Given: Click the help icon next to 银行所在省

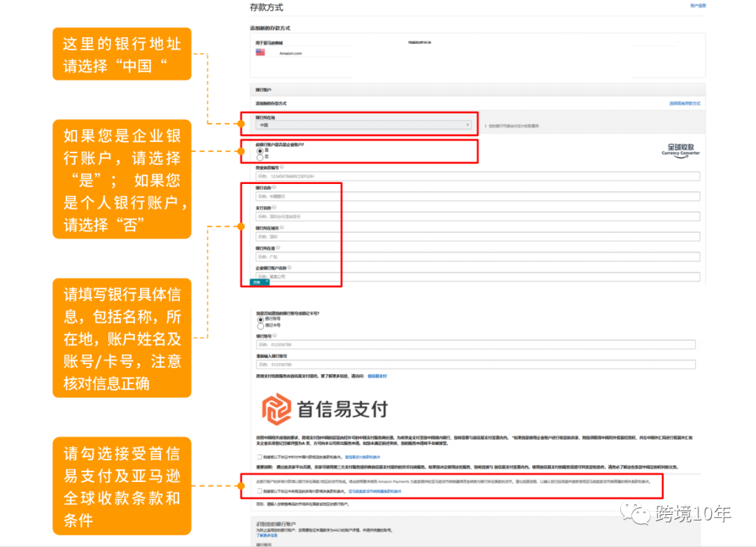Looking at the screenshot, I should pyautogui.click(x=278, y=248).
